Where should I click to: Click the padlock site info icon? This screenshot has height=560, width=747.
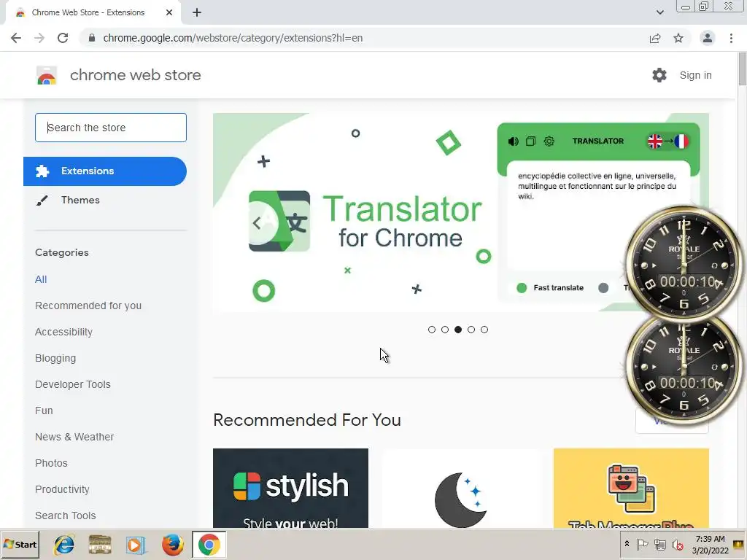pyautogui.click(x=92, y=38)
